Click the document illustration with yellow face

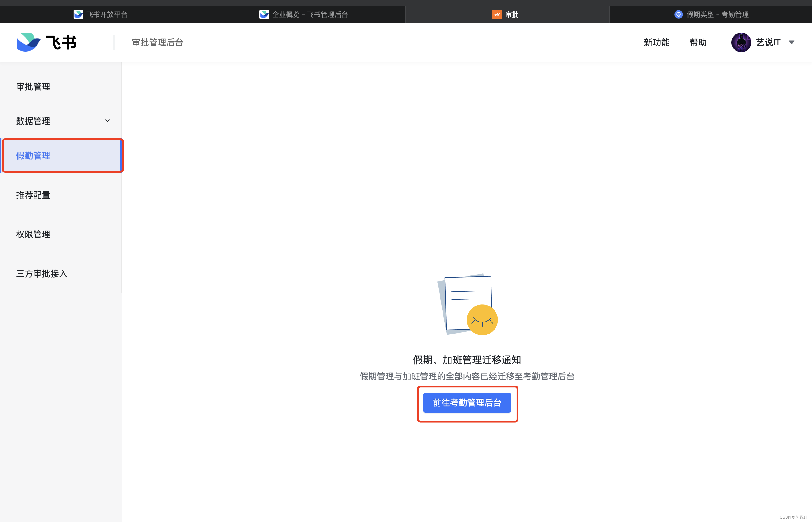[x=467, y=304]
